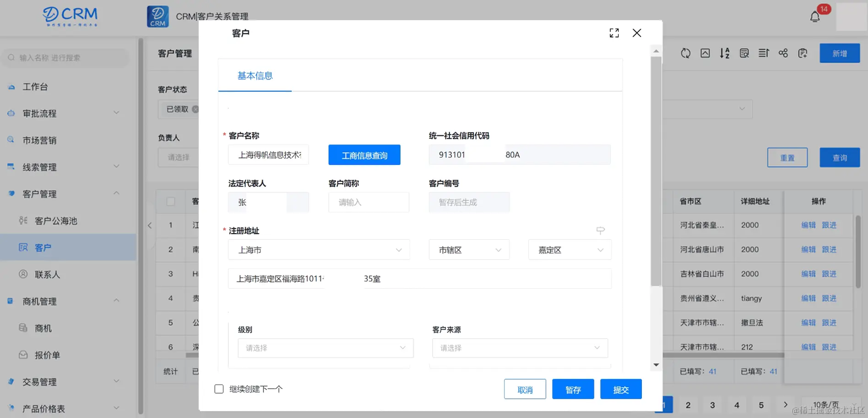
Task: Click the image export icon in toolbar
Action: point(705,53)
